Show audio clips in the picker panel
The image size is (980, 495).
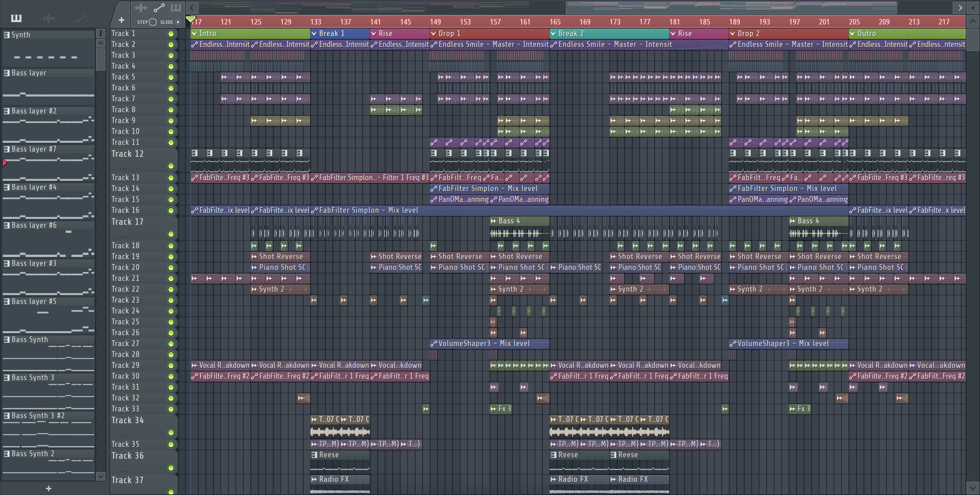pyautogui.click(x=49, y=18)
